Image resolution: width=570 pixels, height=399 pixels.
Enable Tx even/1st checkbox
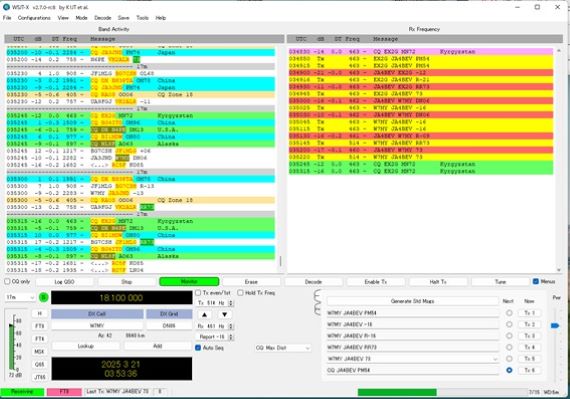pos(198,293)
